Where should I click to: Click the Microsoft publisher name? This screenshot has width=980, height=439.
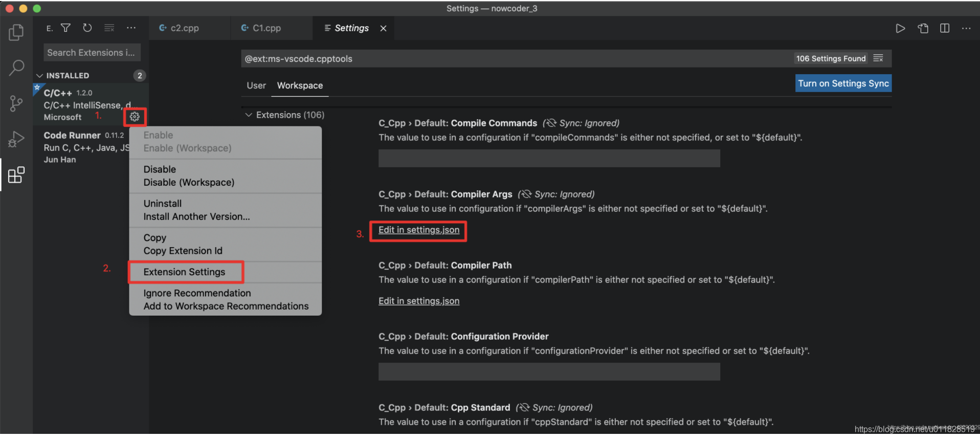point(62,117)
